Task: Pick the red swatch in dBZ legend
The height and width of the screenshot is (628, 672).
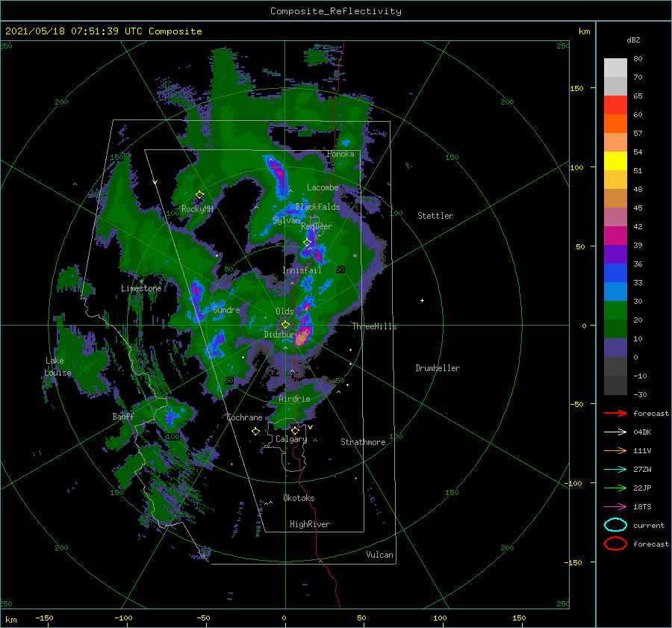Action: pyautogui.click(x=615, y=105)
